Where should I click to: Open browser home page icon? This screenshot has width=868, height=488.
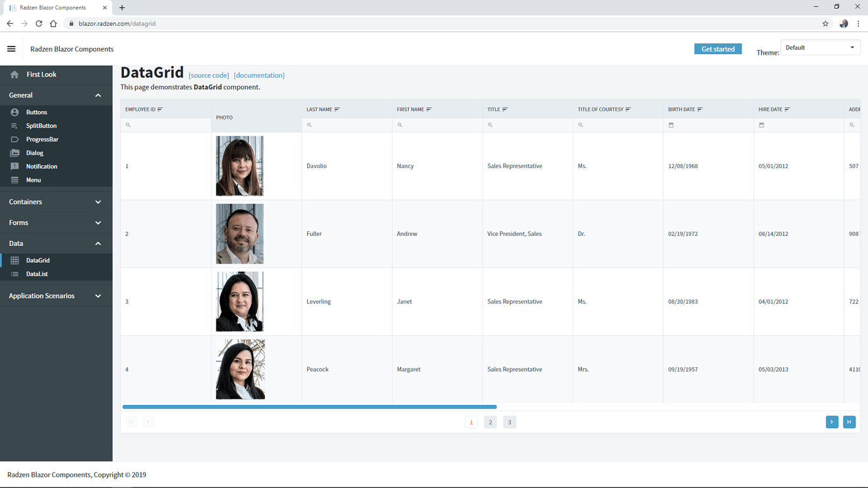coord(53,23)
